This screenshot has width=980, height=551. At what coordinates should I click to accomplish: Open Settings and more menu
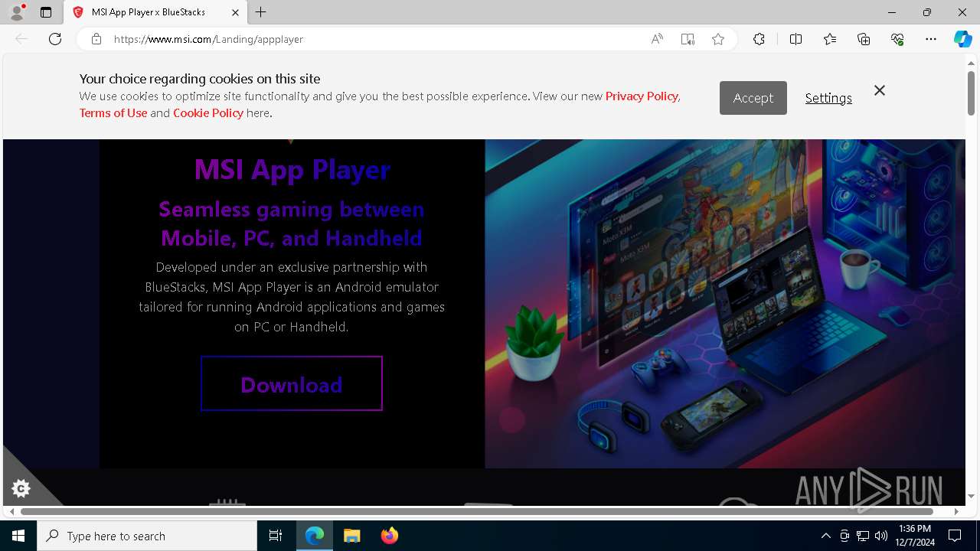(931, 39)
